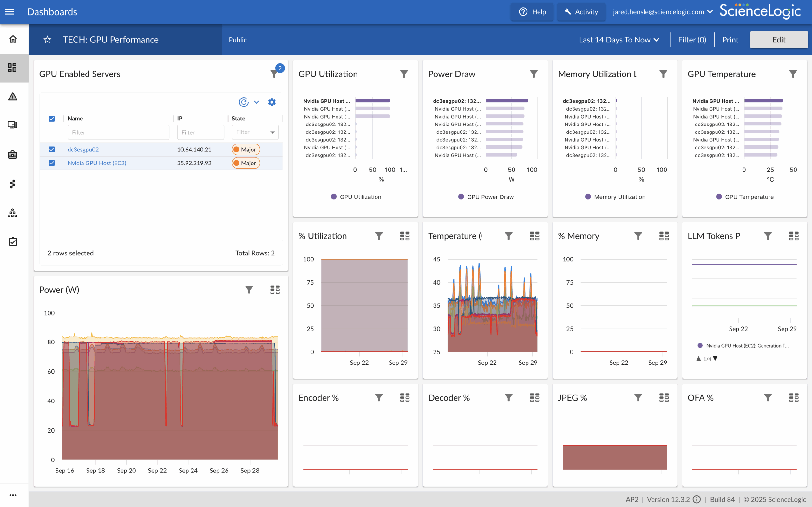Open the dc3esgpu02 device link
Image resolution: width=812 pixels, height=507 pixels.
pos(83,150)
